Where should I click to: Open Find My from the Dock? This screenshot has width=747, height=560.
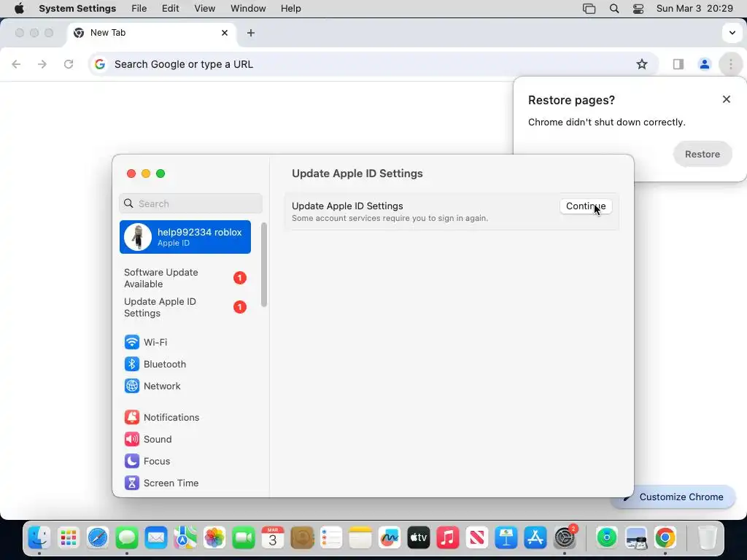pyautogui.click(x=606, y=538)
